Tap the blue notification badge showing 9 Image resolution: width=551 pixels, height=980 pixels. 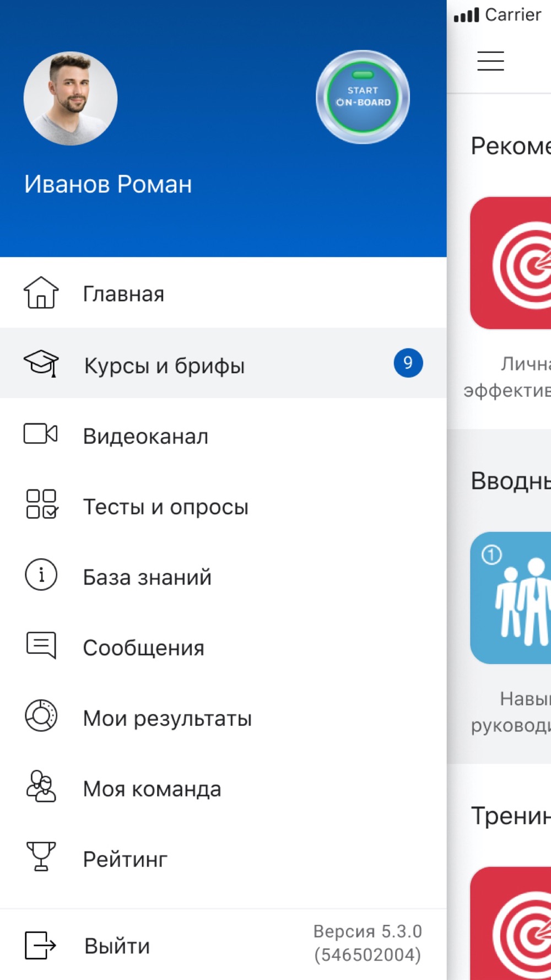click(x=408, y=363)
